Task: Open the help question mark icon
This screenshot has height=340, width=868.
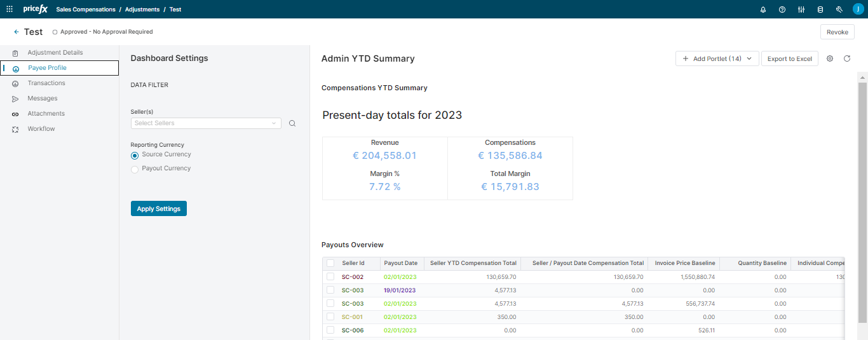Action: tap(782, 10)
